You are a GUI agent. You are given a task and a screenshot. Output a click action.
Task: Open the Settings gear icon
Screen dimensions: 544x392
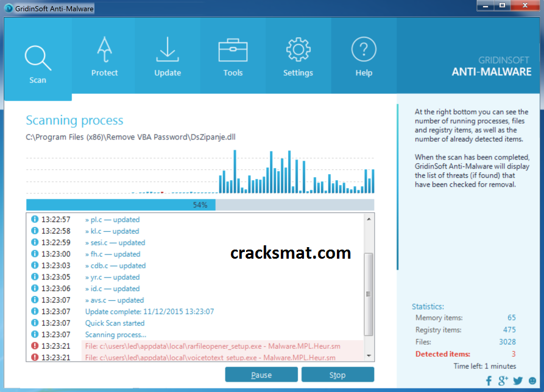tap(298, 49)
